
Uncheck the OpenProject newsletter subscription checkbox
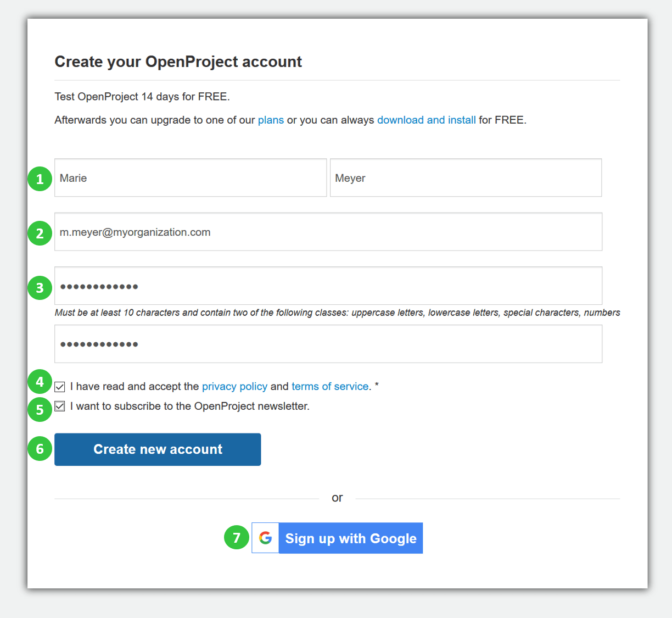60,407
